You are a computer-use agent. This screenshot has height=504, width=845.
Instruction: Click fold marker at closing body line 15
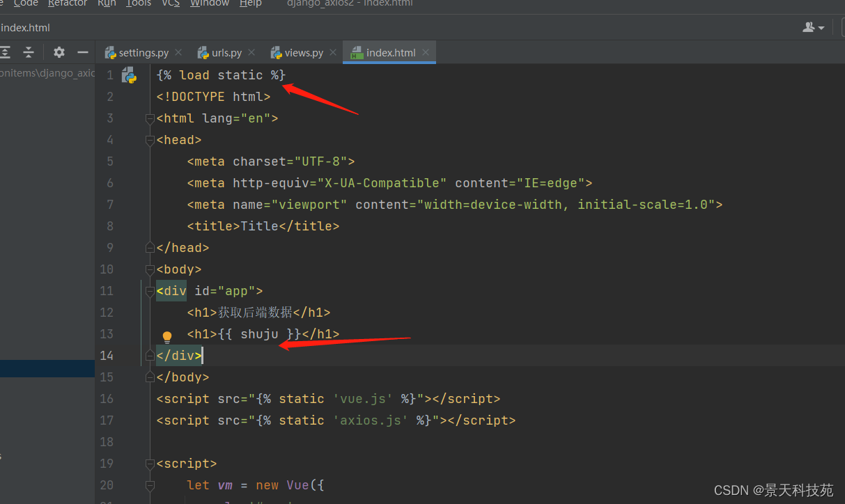[x=150, y=377]
